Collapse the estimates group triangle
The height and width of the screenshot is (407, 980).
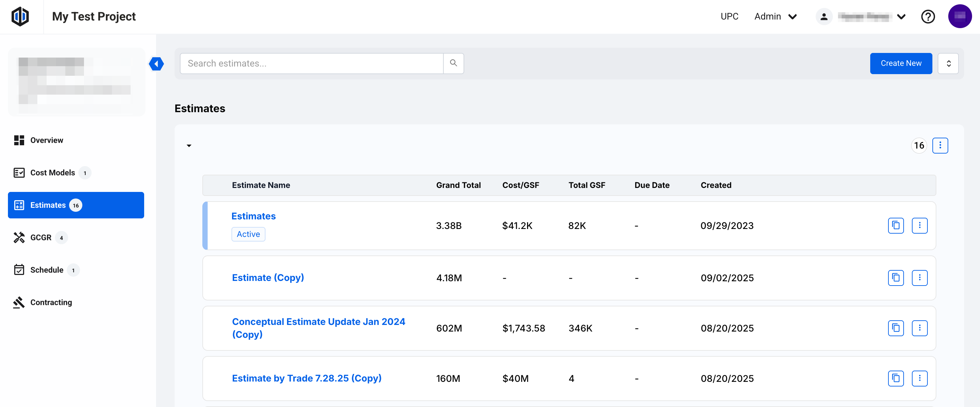click(189, 146)
